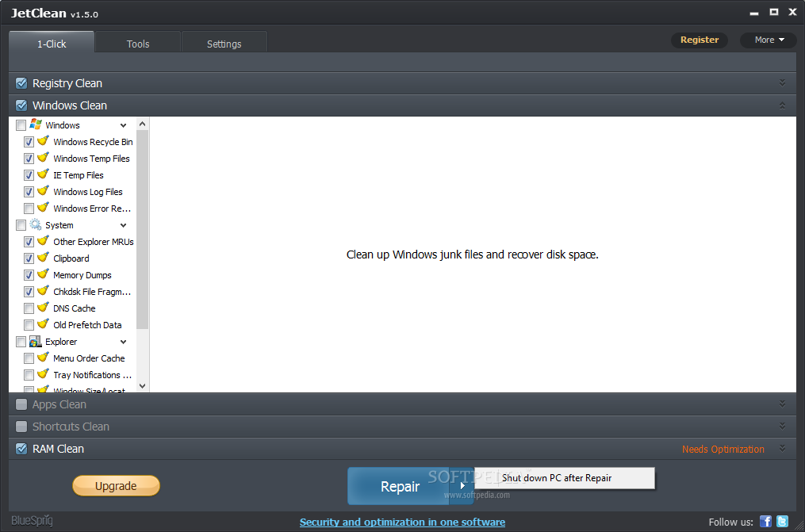Check the Menu Order Cache checkbox

pos(29,358)
